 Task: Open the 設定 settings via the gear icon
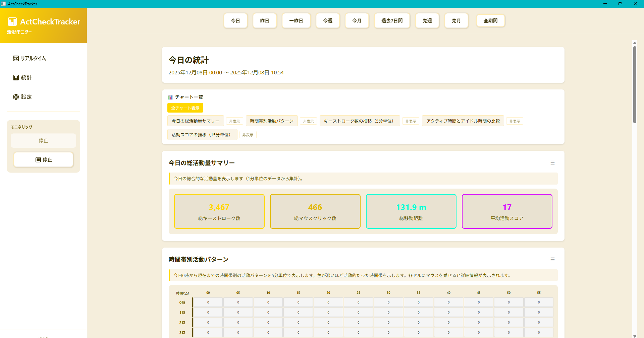tap(15, 97)
